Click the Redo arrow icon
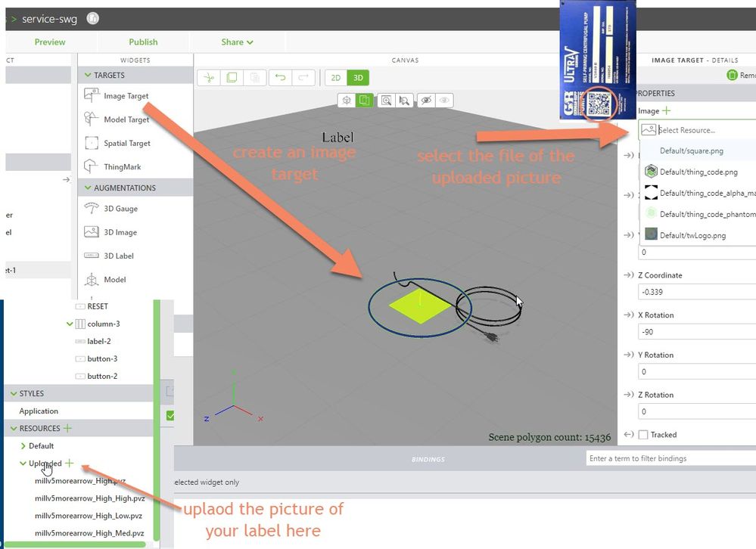The width and height of the screenshot is (756, 549). coord(303,78)
